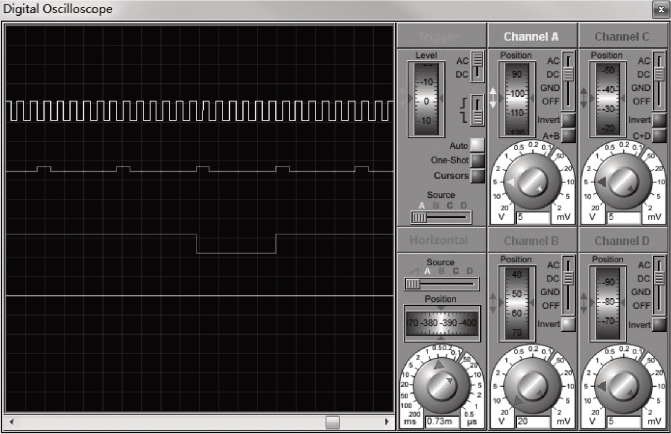Screen dimensions: 671x434
Task: Click the Horizontal Position thumbwheel
Action: [442, 323]
